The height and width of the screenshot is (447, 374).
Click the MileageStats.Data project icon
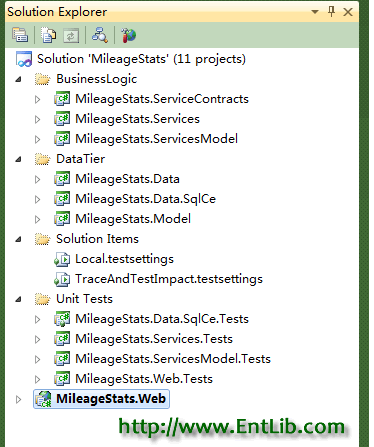[62, 179]
